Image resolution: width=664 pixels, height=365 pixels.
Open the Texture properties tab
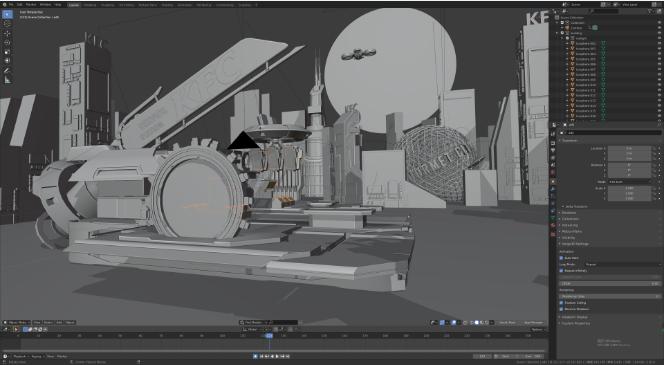(553, 234)
